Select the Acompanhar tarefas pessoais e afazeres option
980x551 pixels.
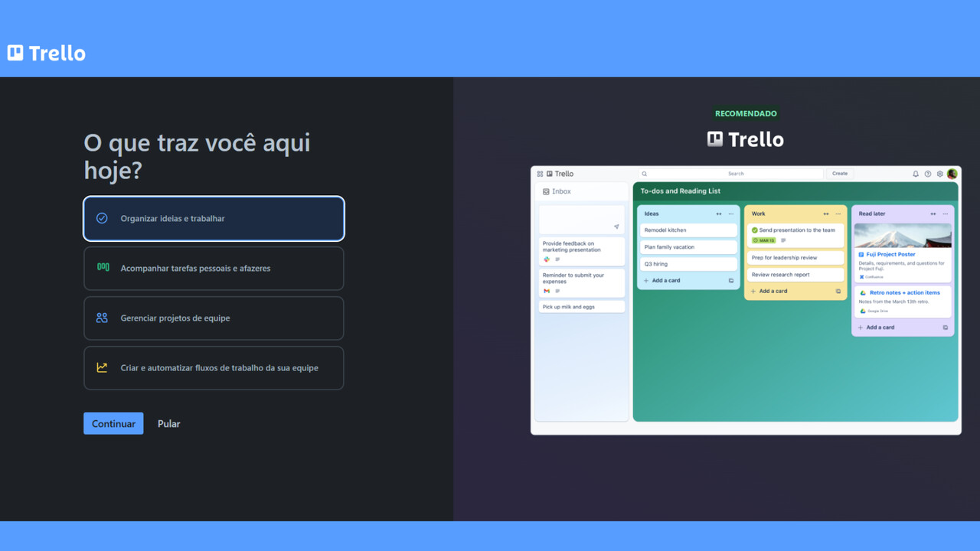214,269
